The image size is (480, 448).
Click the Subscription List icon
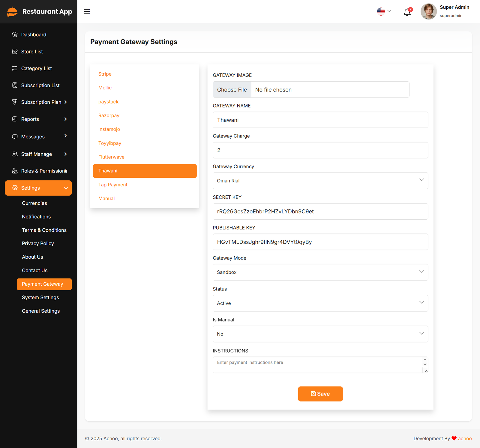(15, 85)
